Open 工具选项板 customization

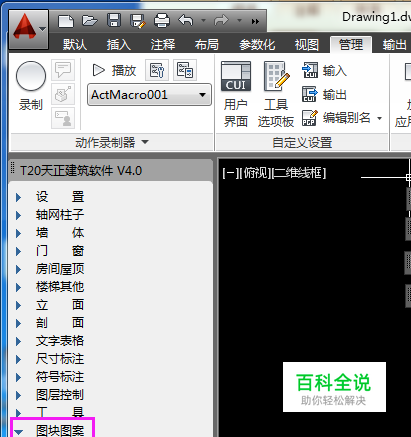coord(276,94)
